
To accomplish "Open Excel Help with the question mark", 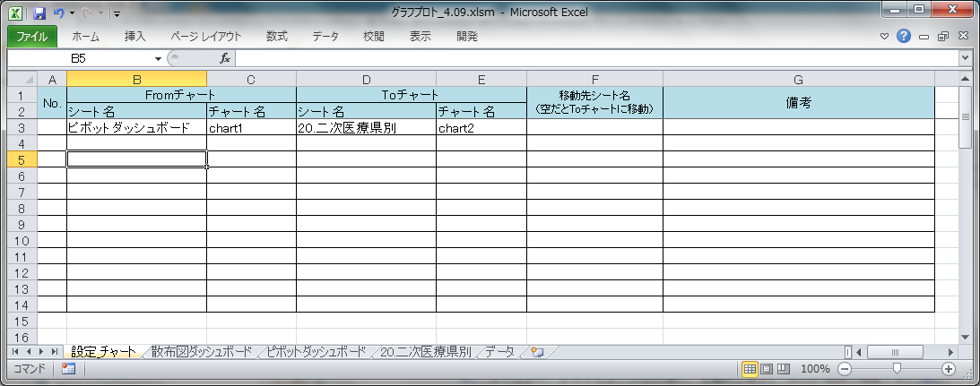I will [x=904, y=36].
